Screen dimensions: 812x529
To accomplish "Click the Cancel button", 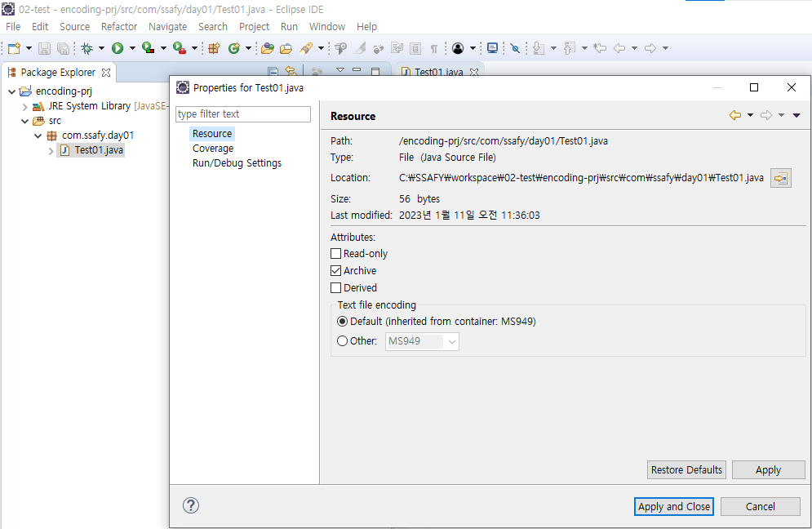I will (761, 506).
